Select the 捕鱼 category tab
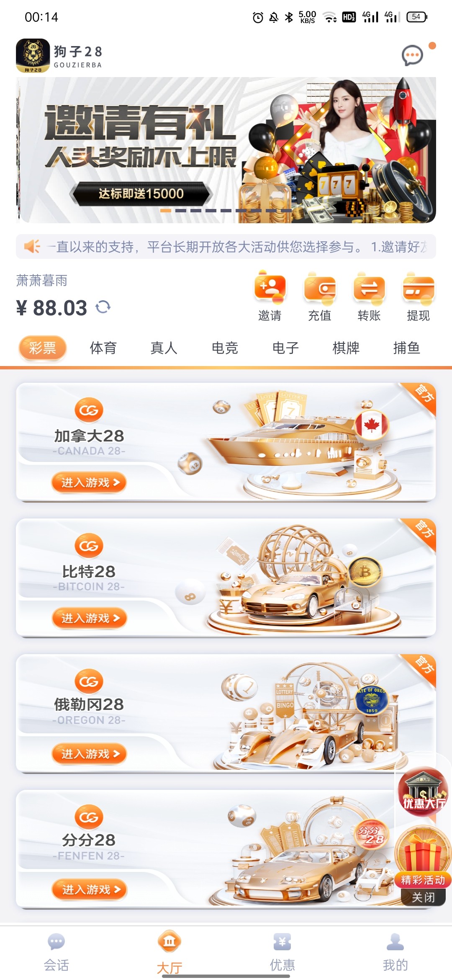 [406, 348]
